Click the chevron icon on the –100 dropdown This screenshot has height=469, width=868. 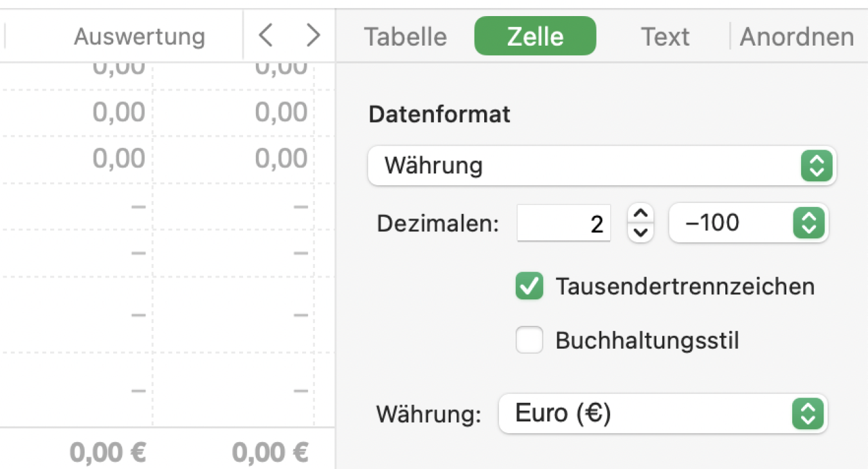click(x=809, y=223)
